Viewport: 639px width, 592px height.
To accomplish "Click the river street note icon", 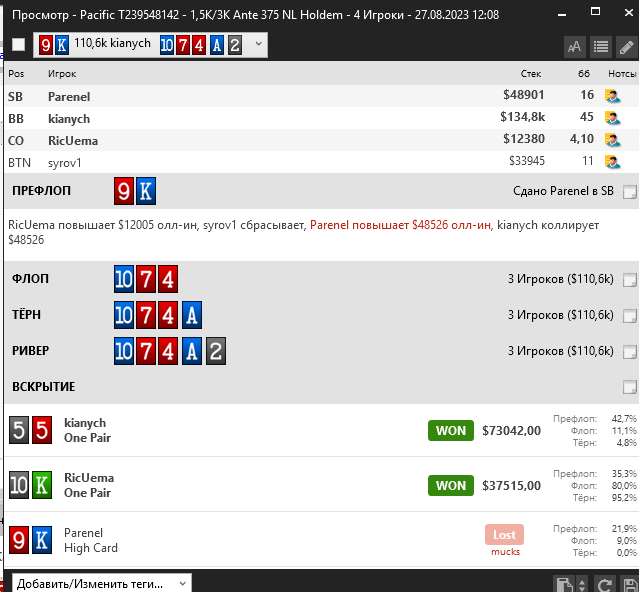I will coord(630,352).
